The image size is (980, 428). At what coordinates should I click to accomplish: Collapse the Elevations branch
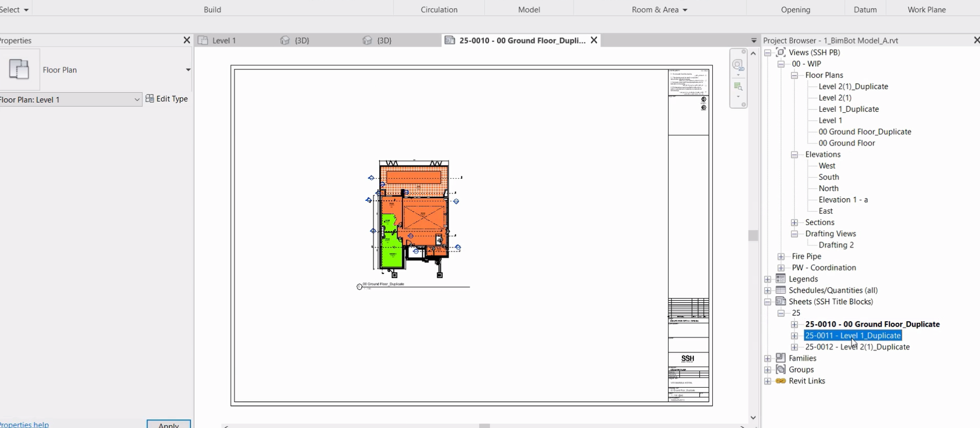pos(795,155)
